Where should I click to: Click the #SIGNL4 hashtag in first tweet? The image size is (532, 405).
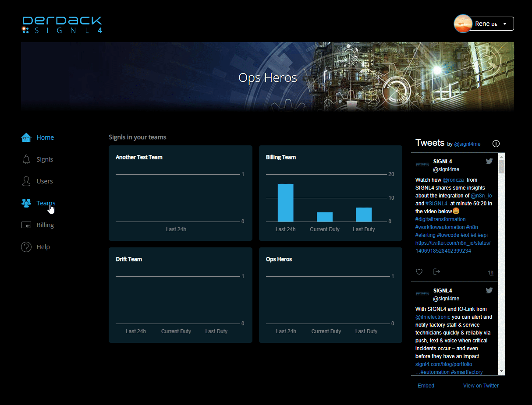pos(436,204)
